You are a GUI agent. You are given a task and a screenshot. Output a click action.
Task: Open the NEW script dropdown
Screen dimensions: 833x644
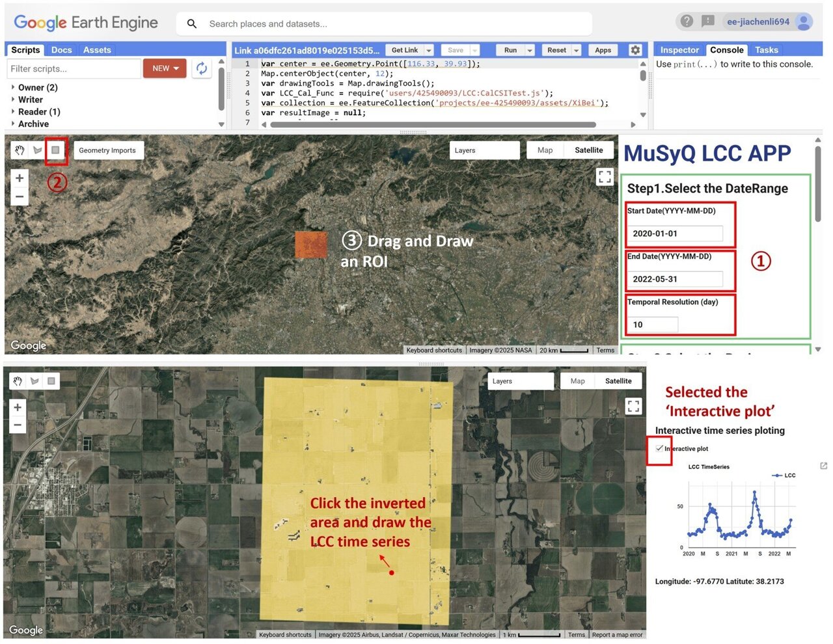[165, 68]
